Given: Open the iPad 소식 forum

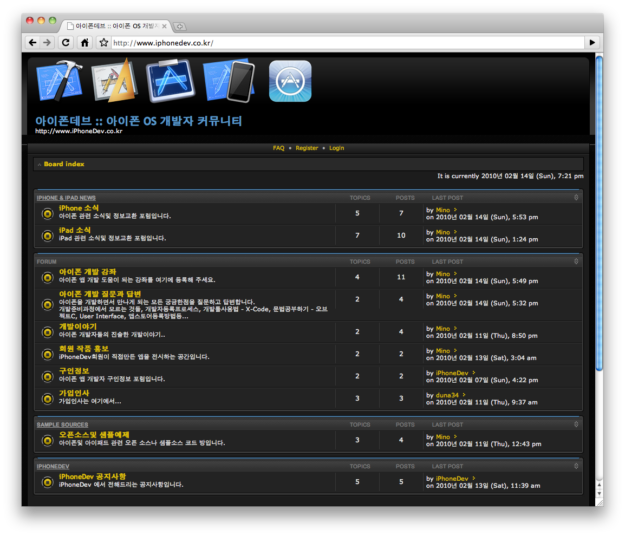Looking at the screenshot, I should coord(75,229).
